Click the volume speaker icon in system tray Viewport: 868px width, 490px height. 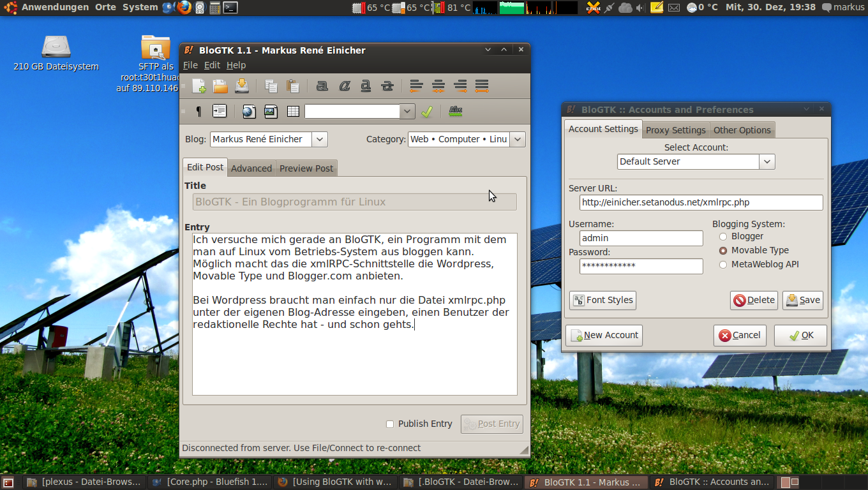pyautogui.click(x=640, y=8)
